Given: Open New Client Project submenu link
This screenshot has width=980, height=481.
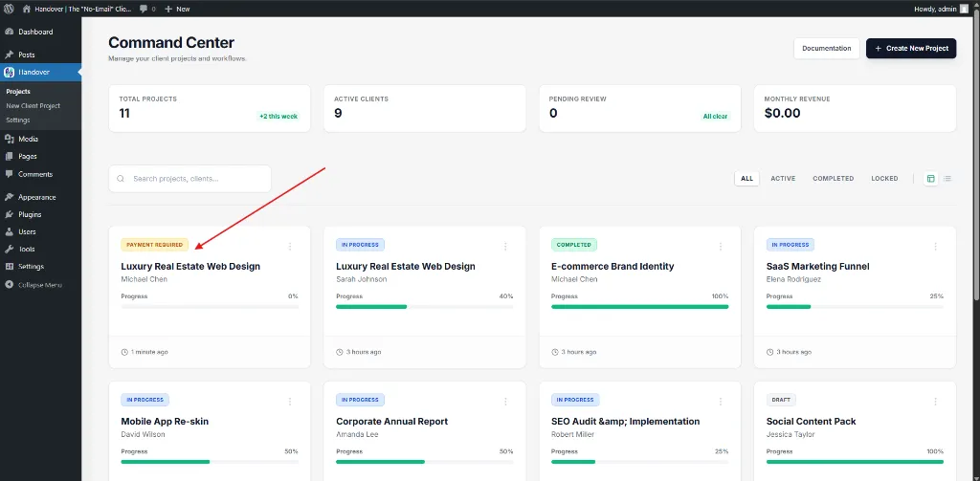Looking at the screenshot, I should [33, 106].
